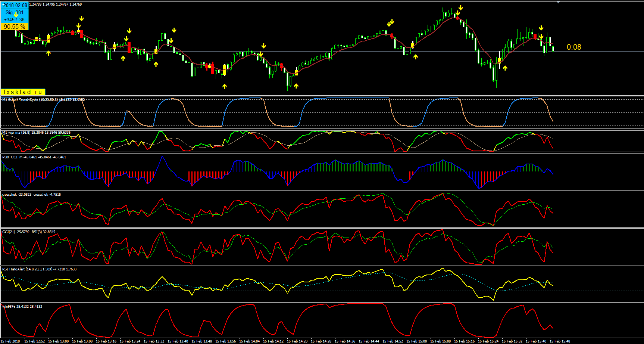This screenshot has height=344, width=644.
Task: Click the '15 Feb 15:32' time axis label
Action: pos(512,341)
